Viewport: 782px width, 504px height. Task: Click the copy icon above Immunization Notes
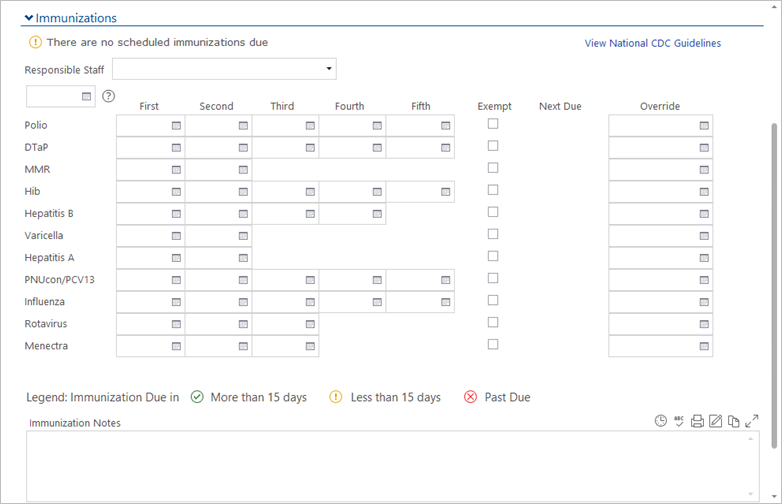click(x=733, y=421)
